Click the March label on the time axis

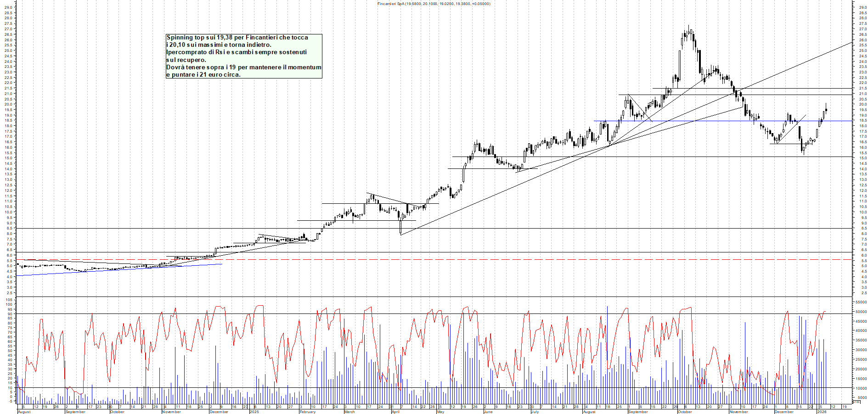(349, 412)
